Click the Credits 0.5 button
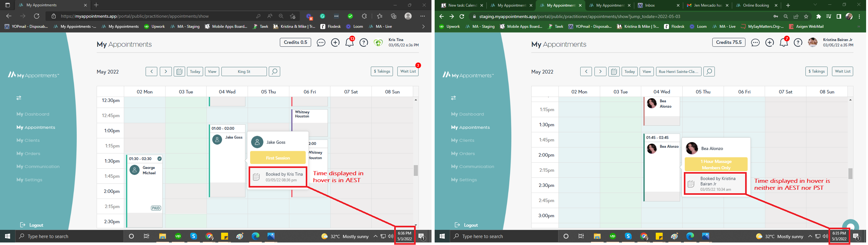This screenshot has width=868, height=245. 295,42
